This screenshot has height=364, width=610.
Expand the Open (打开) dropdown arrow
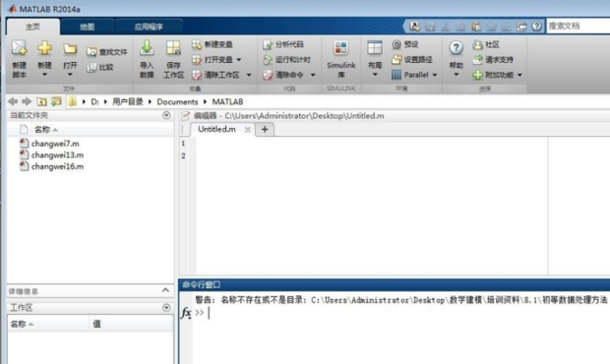tap(70, 75)
